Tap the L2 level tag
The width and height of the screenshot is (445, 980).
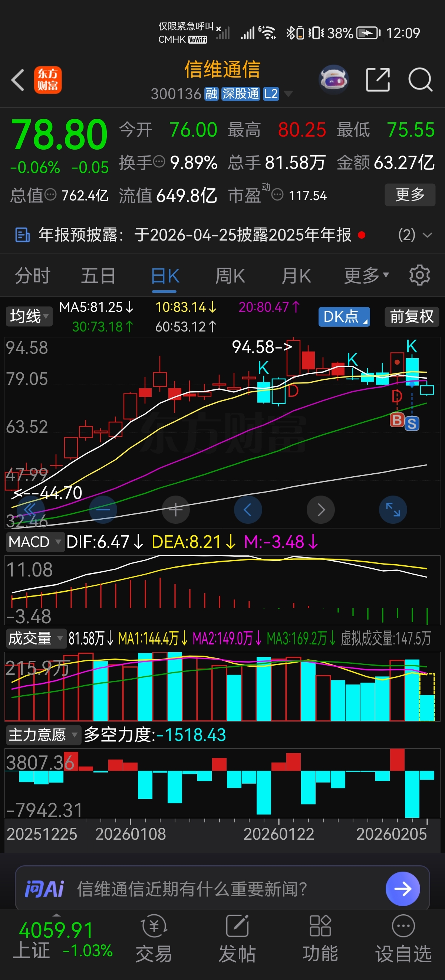[271, 94]
